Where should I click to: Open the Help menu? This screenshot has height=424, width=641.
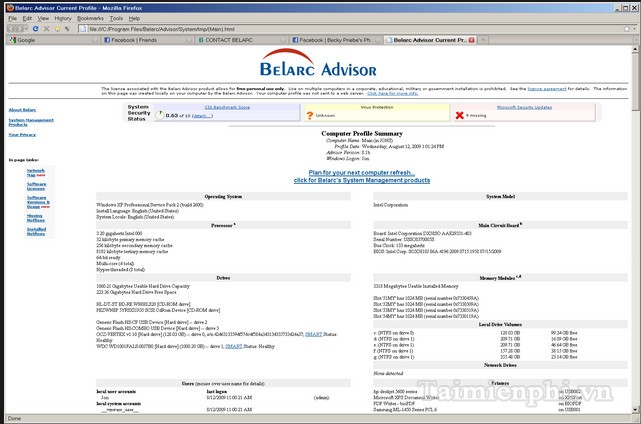134,18
